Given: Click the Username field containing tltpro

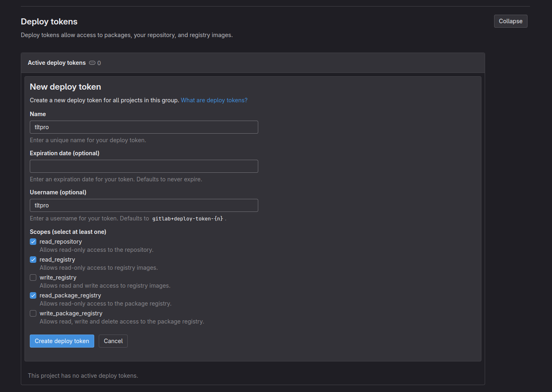Looking at the screenshot, I should pyautogui.click(x=144, y=205).
